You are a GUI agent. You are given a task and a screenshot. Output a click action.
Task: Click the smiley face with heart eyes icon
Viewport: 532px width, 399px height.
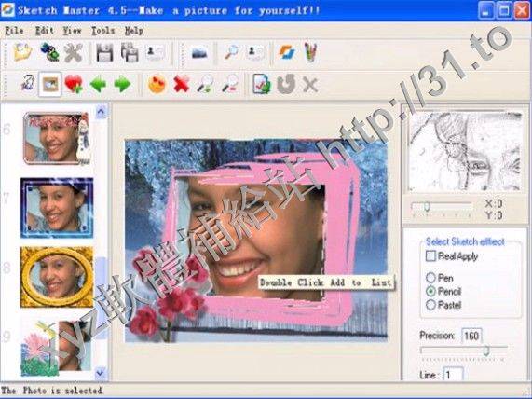click(157, 84)
